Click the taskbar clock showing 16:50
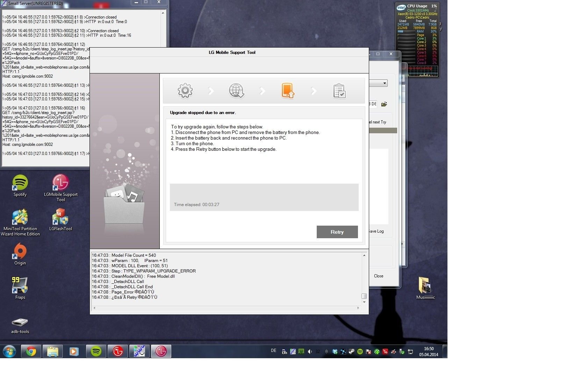588x368 pixels. pyautogui.click(x=429, y=352)
